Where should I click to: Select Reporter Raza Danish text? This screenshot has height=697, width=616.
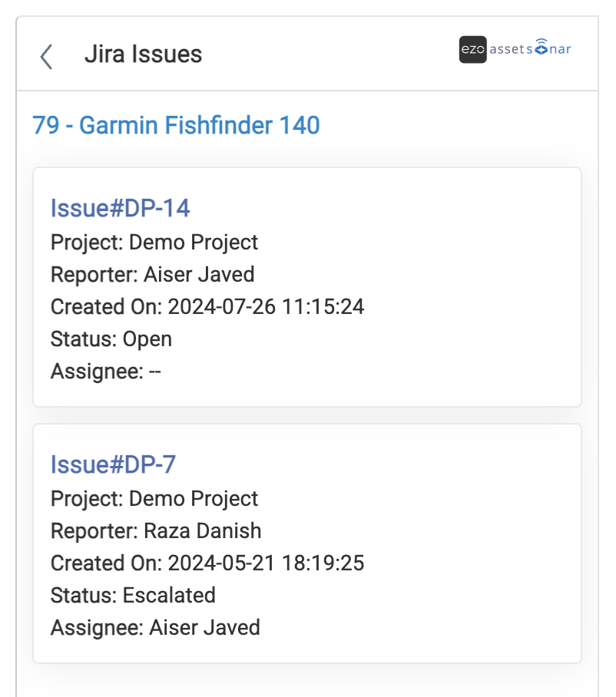[156, 531]
